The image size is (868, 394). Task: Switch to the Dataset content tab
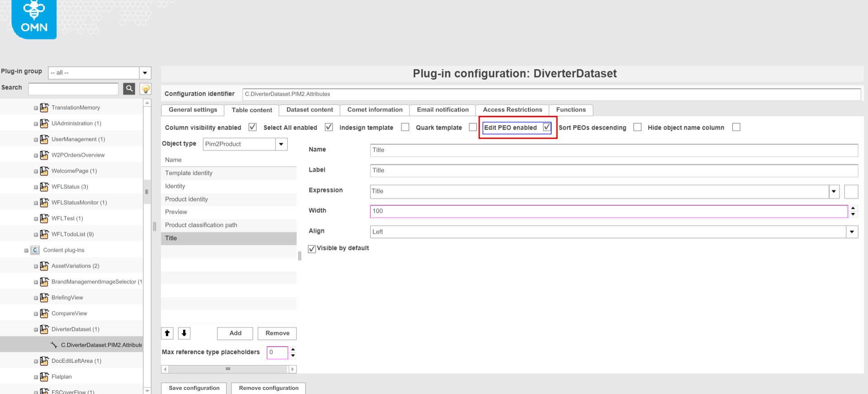click(x=310, y=110)
